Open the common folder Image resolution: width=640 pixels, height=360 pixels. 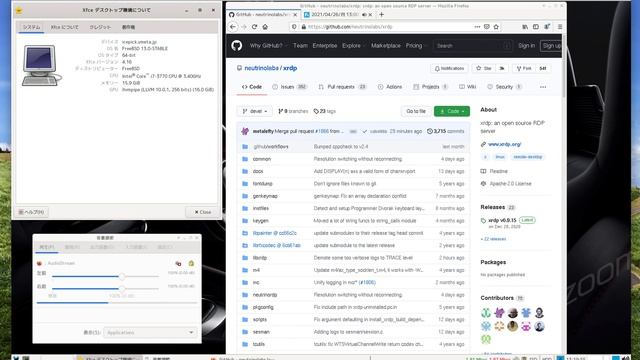tap(262, 159)
